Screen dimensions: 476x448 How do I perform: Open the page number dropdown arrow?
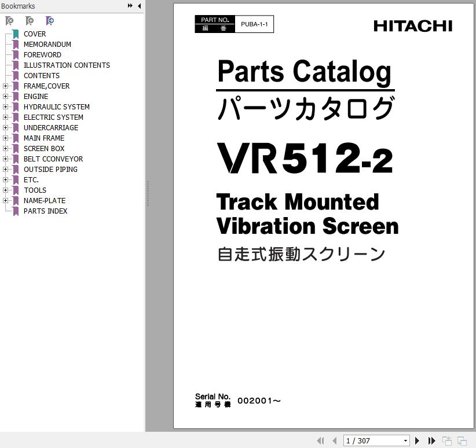tap(405, 440)
